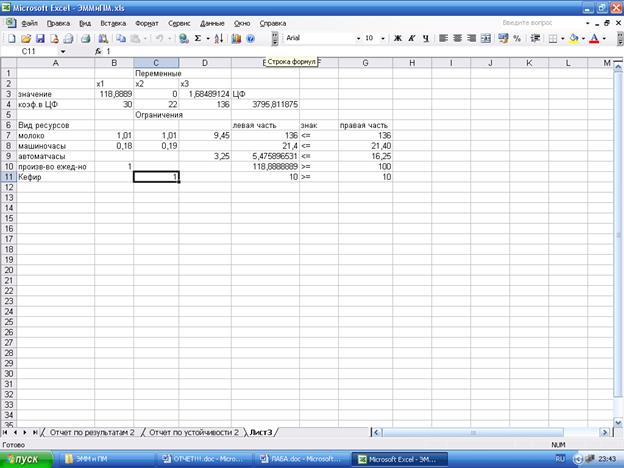Click the Save icon in the toolbar
The height and width of the screenshot is (468, 624).
tap(38, 38)
